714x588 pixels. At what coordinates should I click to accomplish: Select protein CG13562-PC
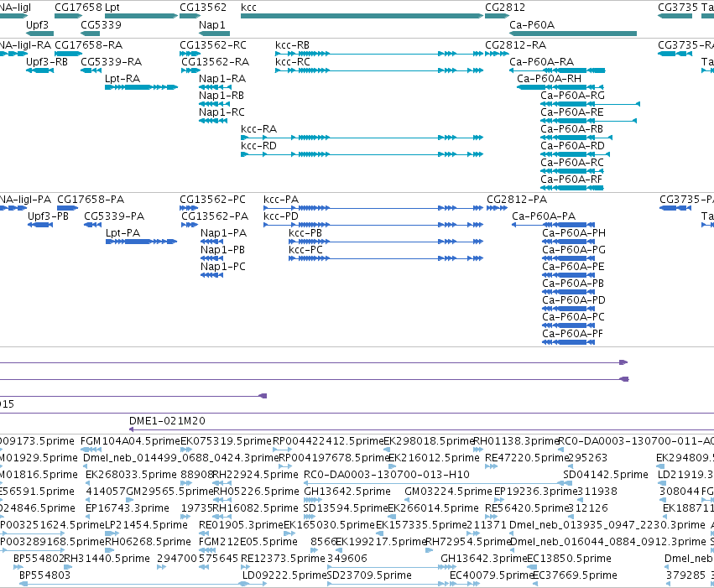212,200
